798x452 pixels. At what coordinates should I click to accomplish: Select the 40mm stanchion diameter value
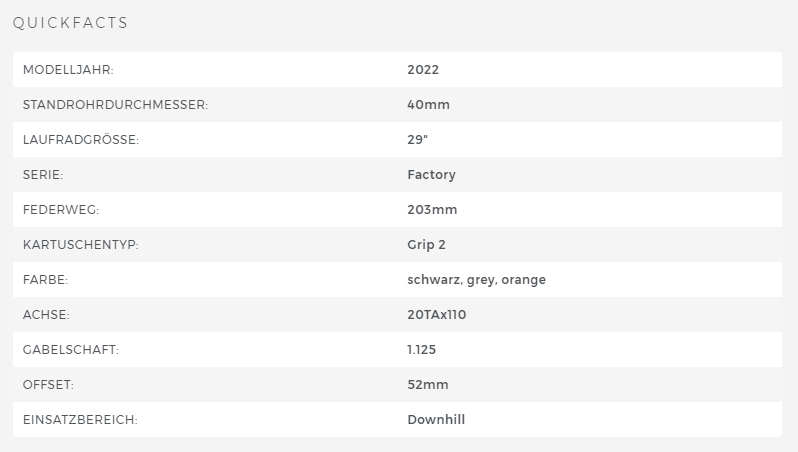428,105
